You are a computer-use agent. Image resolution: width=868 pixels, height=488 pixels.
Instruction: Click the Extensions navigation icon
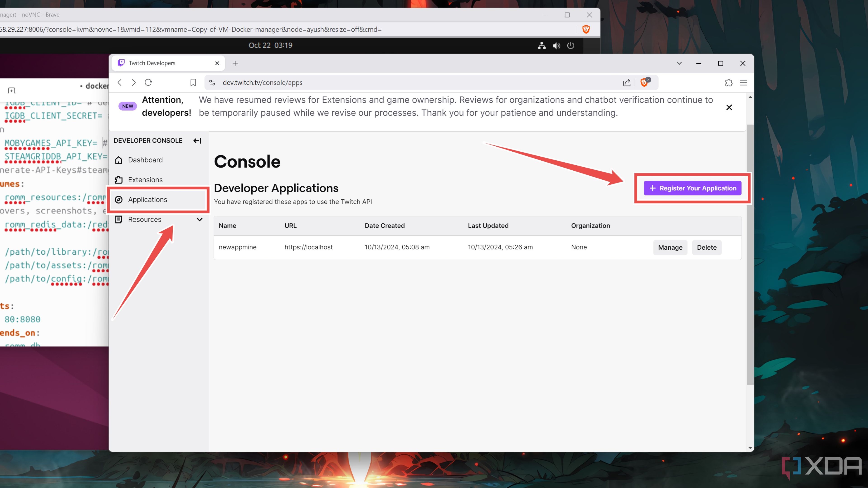pyautogui.click(x=119, y=179)
